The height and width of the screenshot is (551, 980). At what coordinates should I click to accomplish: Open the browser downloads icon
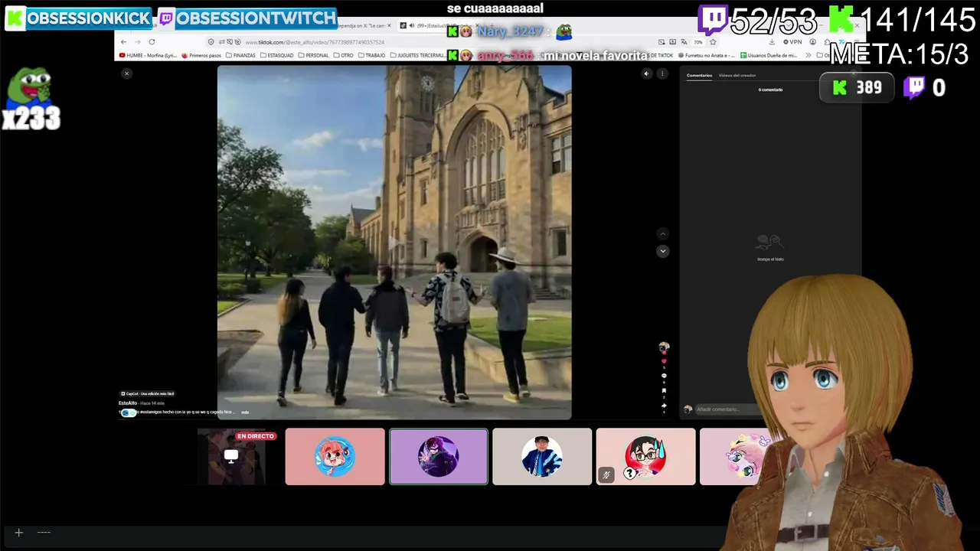(x=771, y=42)
